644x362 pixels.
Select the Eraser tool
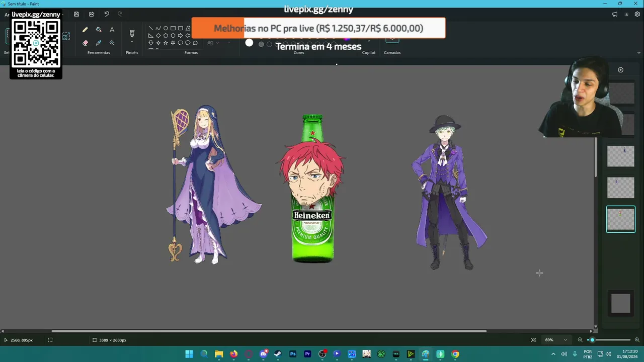(x=85, y=43)
